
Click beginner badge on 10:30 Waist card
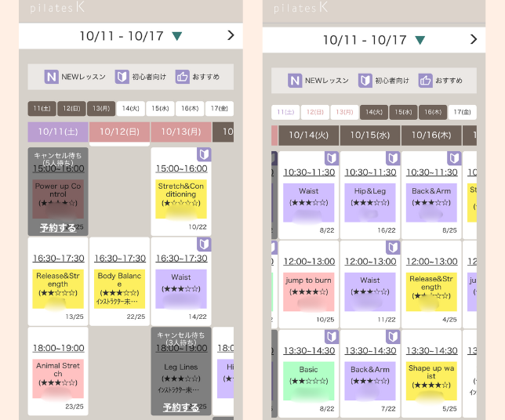pos(332,158)
